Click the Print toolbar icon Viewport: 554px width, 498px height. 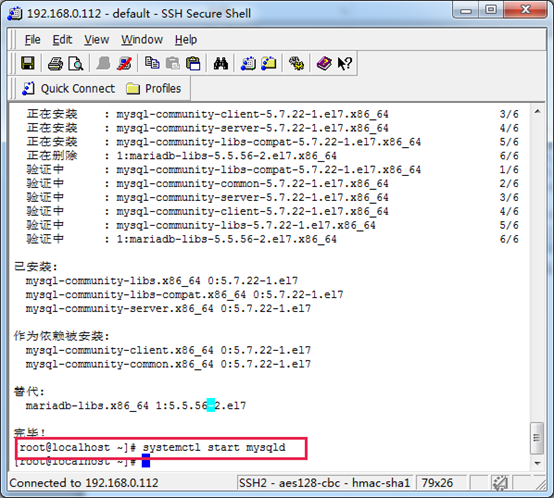click(55, 64)
